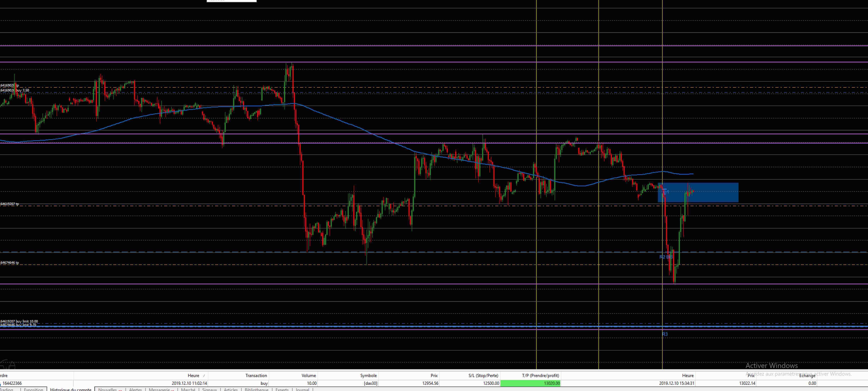Click close time 2019.12.10 15:34:31
The width and height of the screenshot is (868, 391).
[x=676, y=383]
